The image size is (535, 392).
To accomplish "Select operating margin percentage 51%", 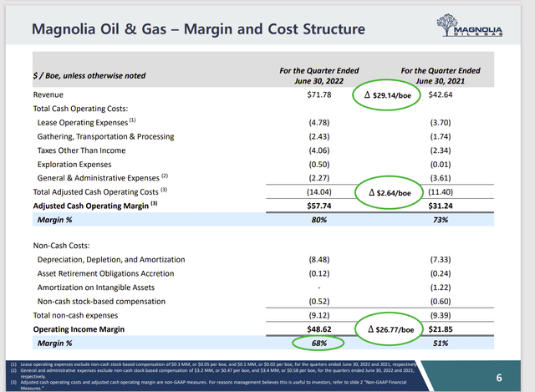I will (x=441, y=344).
